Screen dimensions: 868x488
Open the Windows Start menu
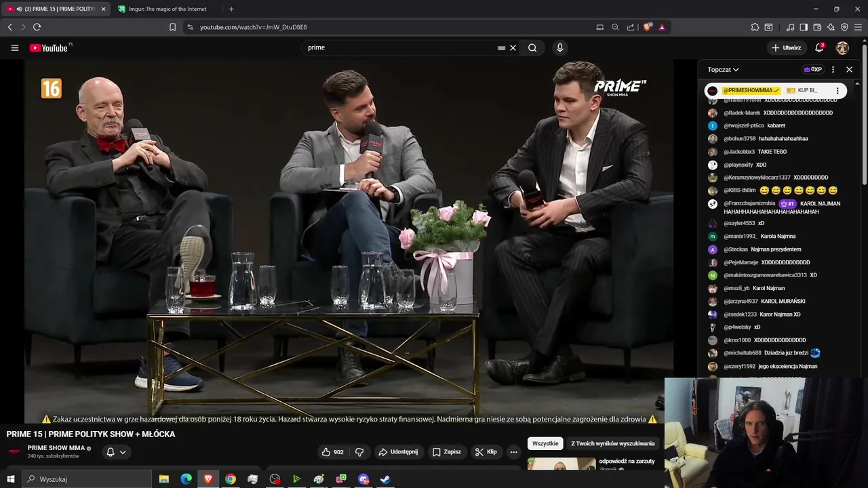10,479
